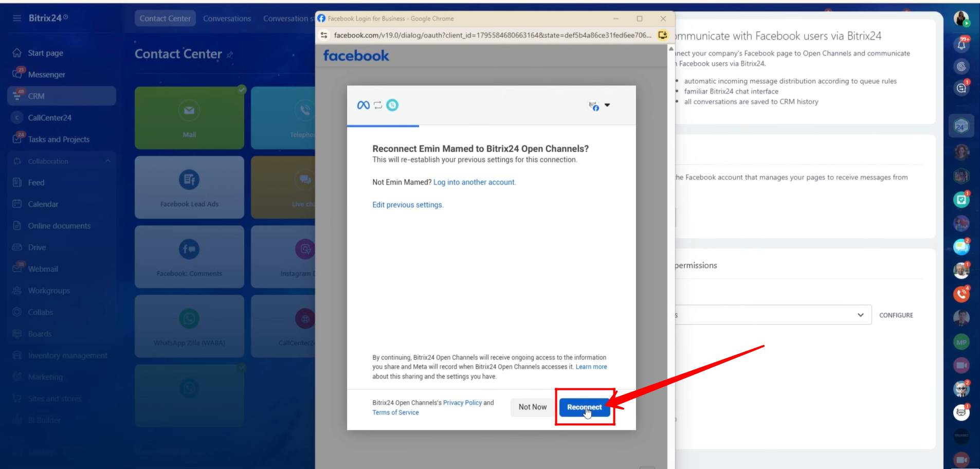980x469 pixels.
Task: Click the CONFIGURE button
Action: (x=896, y=315)
